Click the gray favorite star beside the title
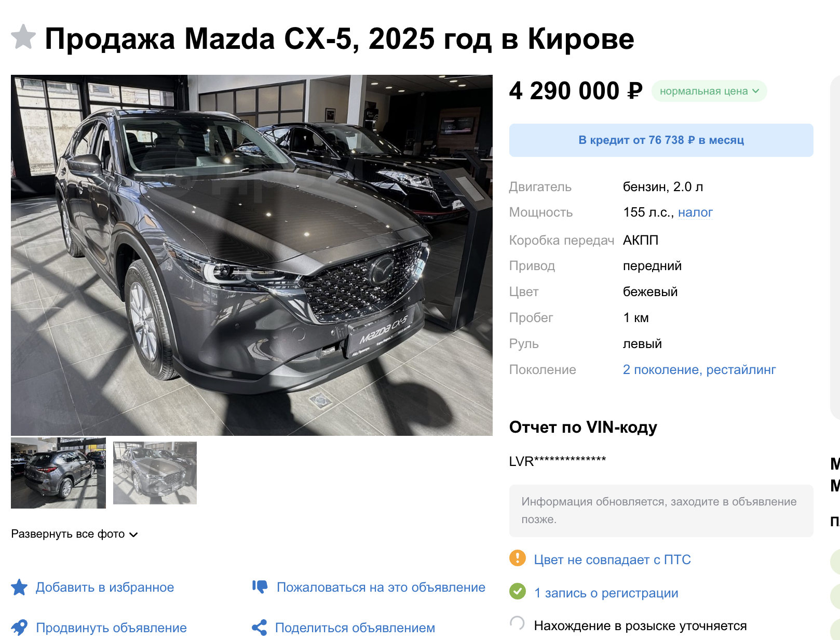This screenshot has width=840, height=640. coord(23,37)
